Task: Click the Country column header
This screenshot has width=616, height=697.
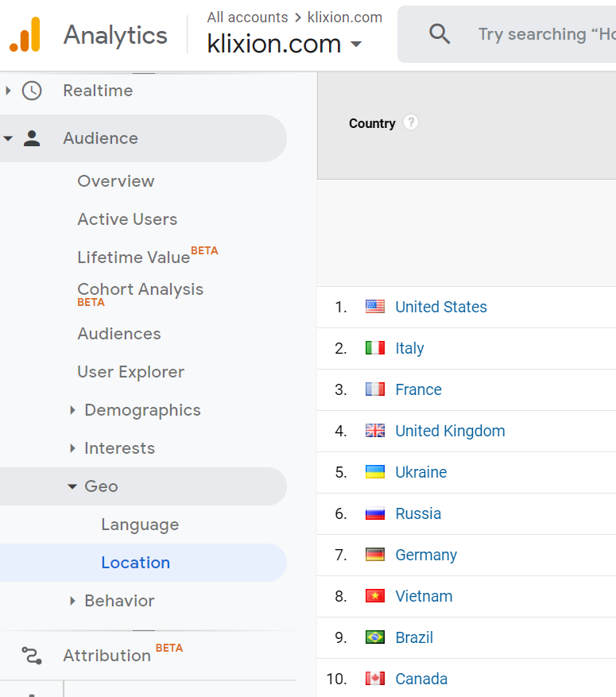Action: 372,123
